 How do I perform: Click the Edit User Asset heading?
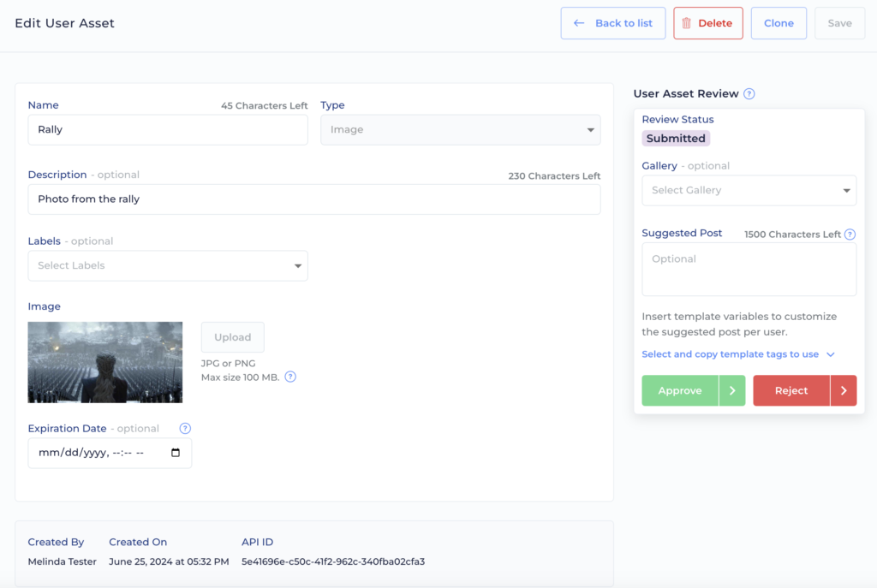[64, 23]
